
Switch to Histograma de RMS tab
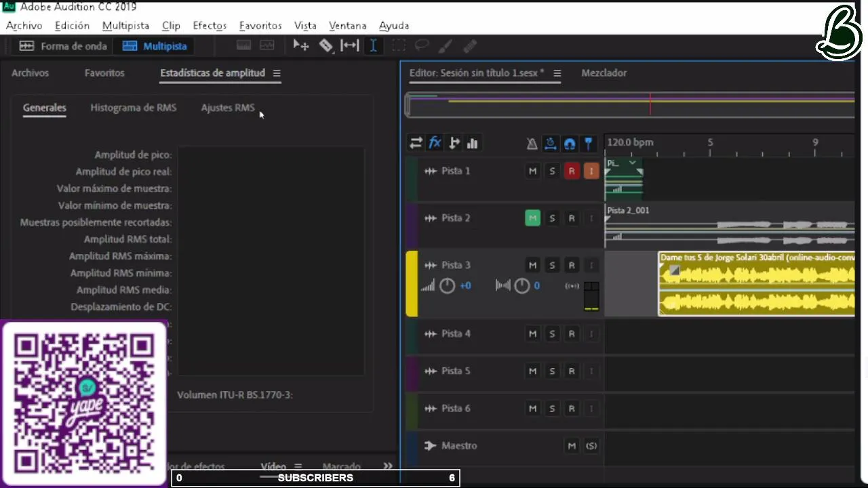pyautogui.click(x=134, y=108)
